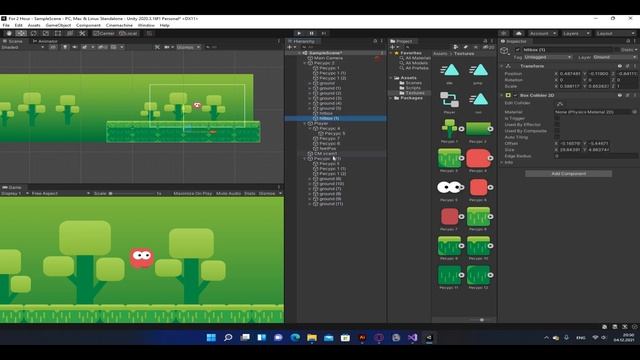The image size is (640, 360).
Task: Toggle the Center pivot mode button
Action: [104, 33]
